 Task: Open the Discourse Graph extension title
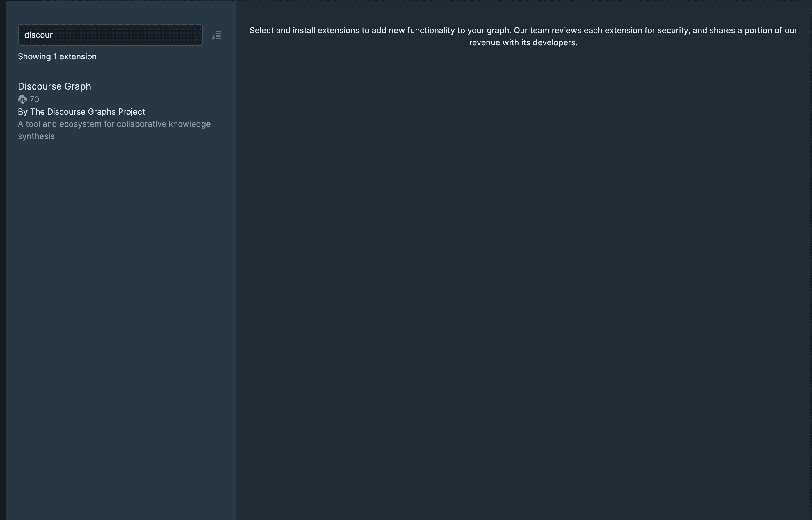[x=54, y=86]
